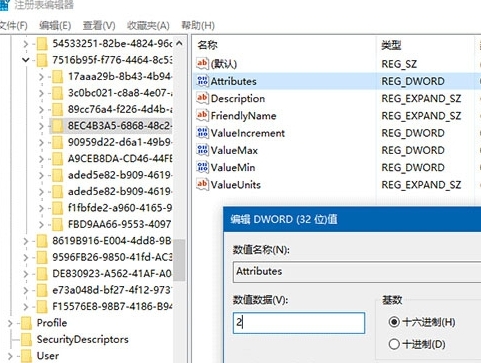Click the 数值数据 value data field

point(299,323)
